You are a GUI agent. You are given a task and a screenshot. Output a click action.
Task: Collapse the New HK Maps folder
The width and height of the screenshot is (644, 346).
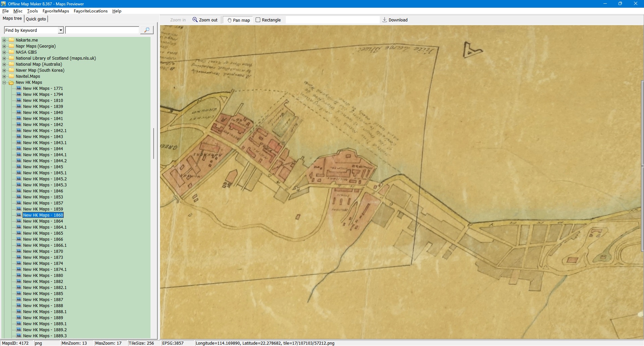pos(4,82)
